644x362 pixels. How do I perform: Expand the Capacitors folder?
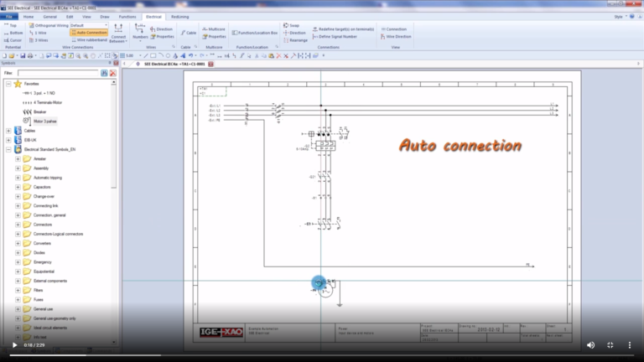pos(18,187)
